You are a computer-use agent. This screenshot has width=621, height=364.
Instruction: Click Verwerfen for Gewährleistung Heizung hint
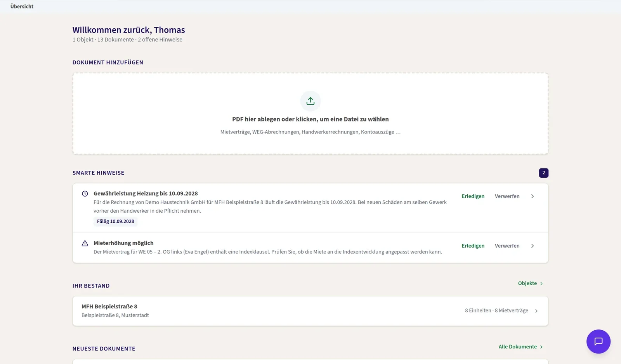[507, 196]
